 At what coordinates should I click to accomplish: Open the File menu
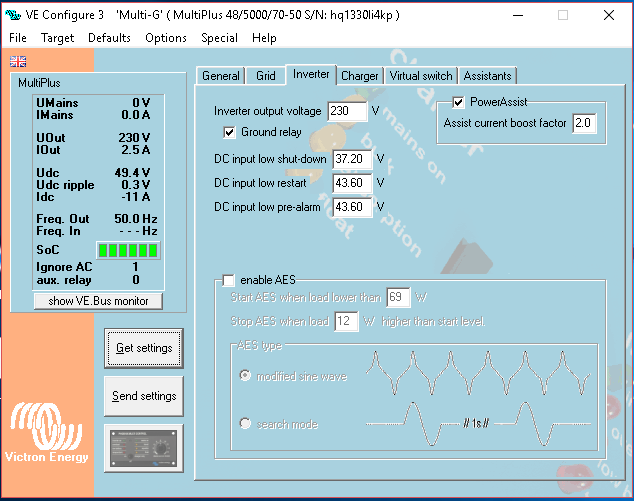(18, 38)
